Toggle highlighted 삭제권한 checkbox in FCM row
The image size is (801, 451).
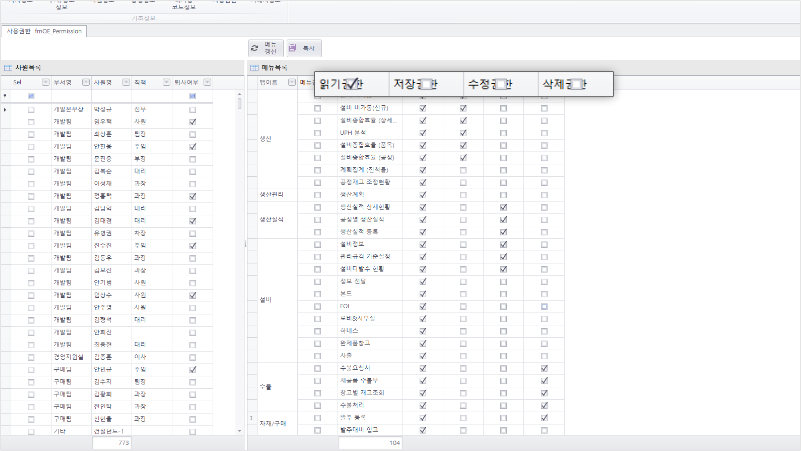[544, 306]
